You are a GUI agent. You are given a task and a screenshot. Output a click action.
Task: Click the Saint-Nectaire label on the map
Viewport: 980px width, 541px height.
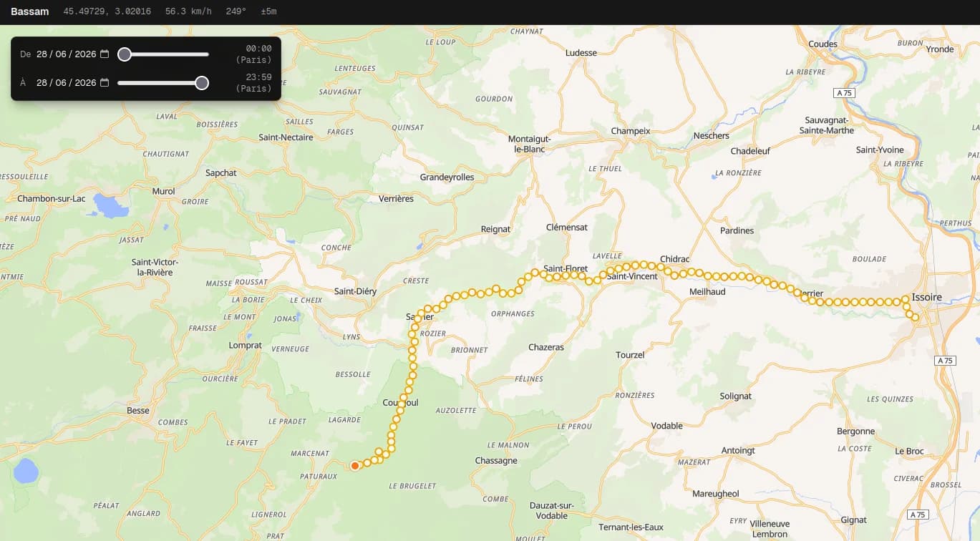pyautogui.click(x=286, y=137)
